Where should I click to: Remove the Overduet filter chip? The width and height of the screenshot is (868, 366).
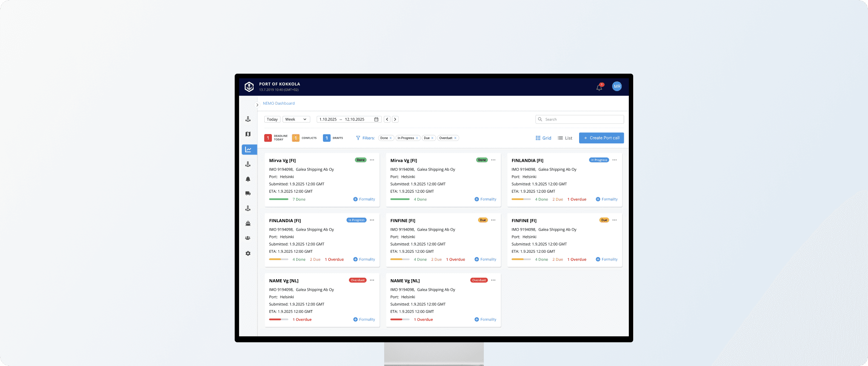pyautogui.click(x=455, y=138)
